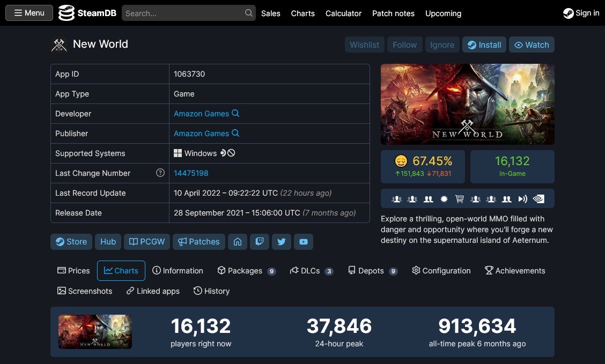Click the small New World thumbnail in stats
Image resolution: width=605 pixels, height=364 pixels.
(95, 332)
